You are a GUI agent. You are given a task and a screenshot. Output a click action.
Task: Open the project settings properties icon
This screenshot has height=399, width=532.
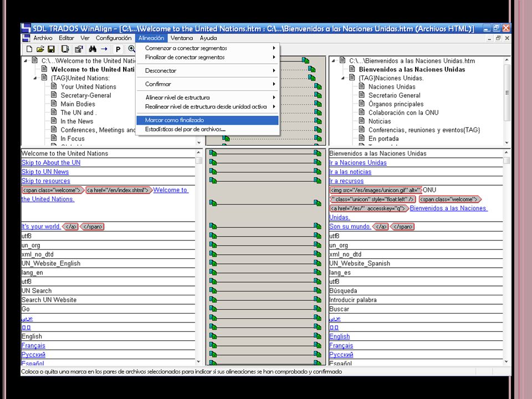pyautogui.click(x=79, y=49)
